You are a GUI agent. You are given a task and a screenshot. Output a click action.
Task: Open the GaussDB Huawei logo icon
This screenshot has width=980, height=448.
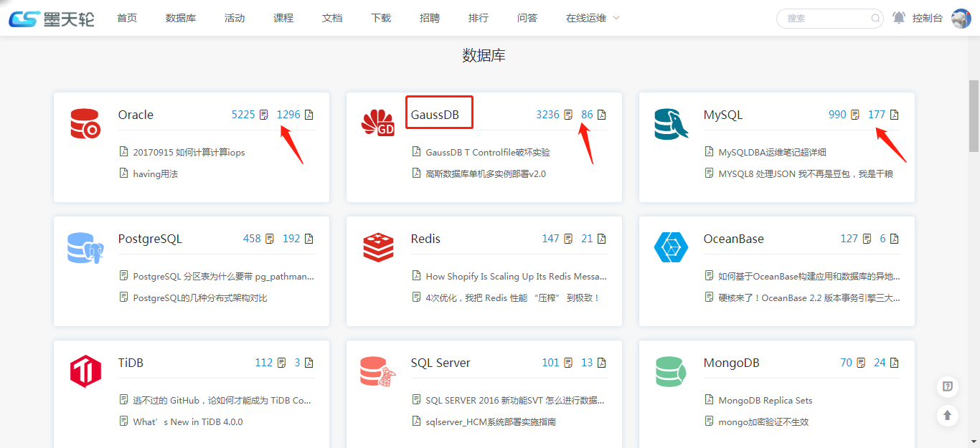377,123
